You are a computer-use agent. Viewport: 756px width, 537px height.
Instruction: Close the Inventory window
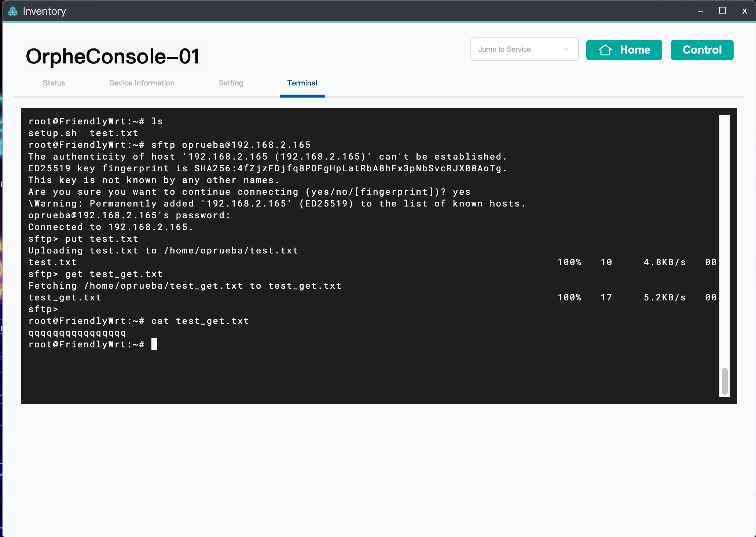744,11
